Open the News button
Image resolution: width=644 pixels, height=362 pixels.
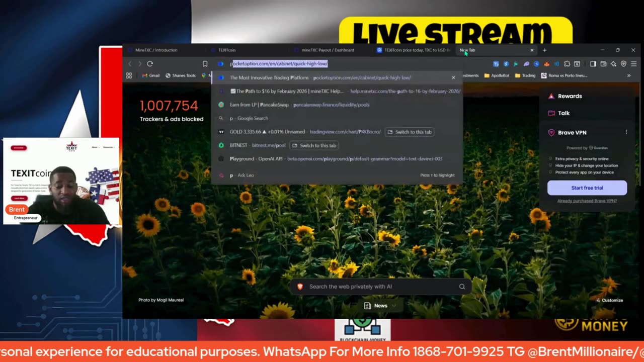point(380,306)
